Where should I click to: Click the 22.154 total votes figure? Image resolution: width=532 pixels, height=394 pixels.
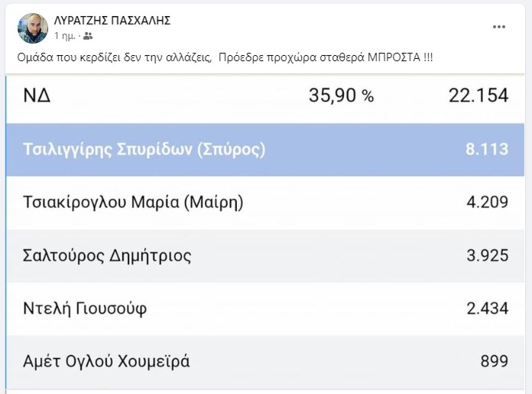(478, 96)
